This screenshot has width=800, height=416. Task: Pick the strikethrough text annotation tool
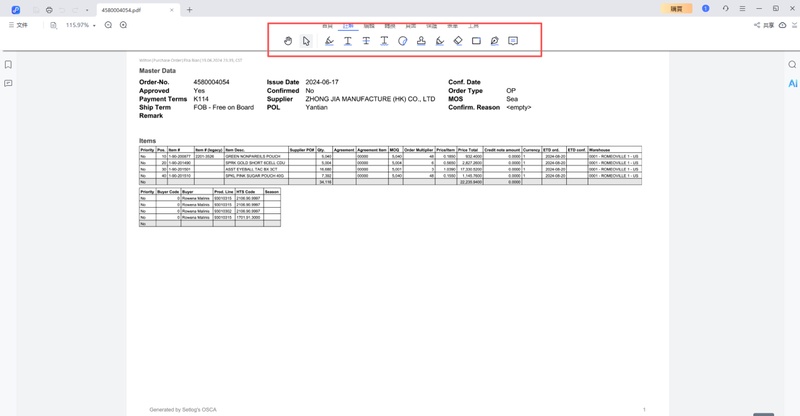click(366, 41)
